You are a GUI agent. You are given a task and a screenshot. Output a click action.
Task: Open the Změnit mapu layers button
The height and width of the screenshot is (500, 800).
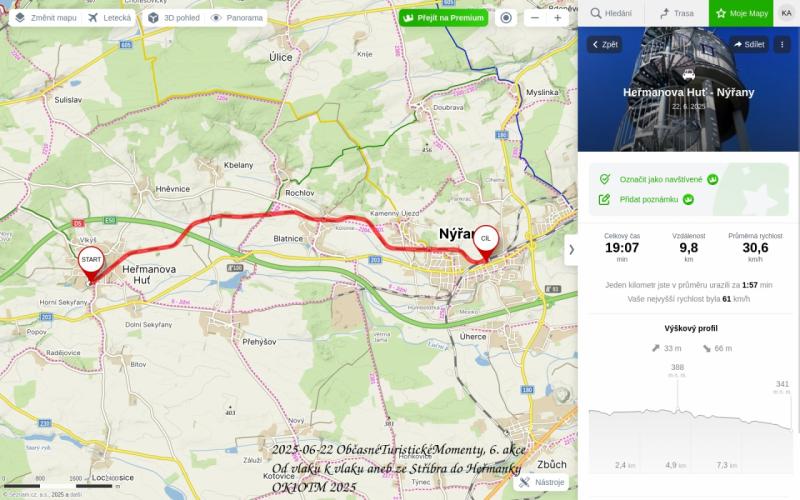45,18
